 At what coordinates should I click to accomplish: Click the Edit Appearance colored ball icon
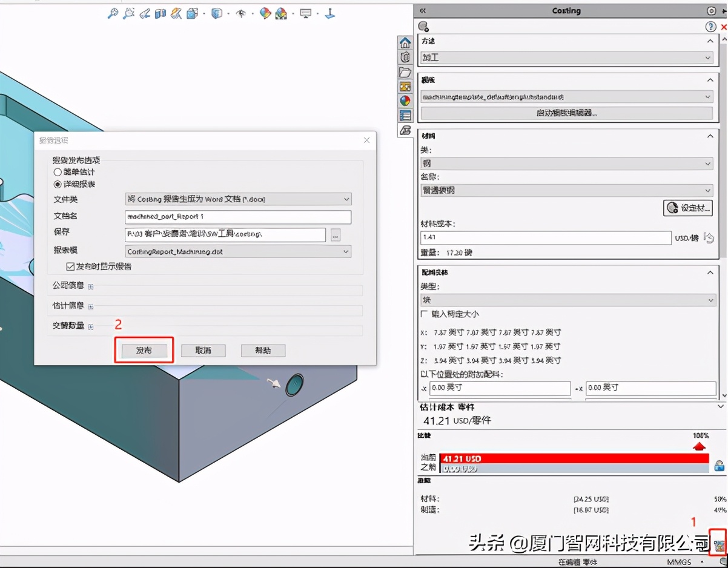[x=265, y=13]
